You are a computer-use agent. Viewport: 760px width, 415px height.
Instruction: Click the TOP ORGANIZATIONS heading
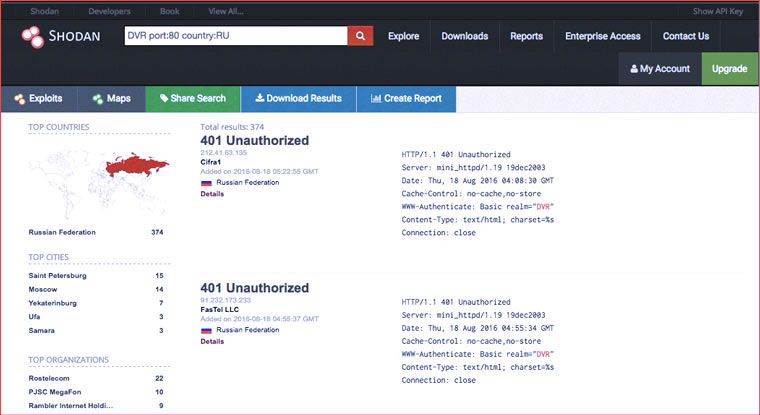[68, 360]
